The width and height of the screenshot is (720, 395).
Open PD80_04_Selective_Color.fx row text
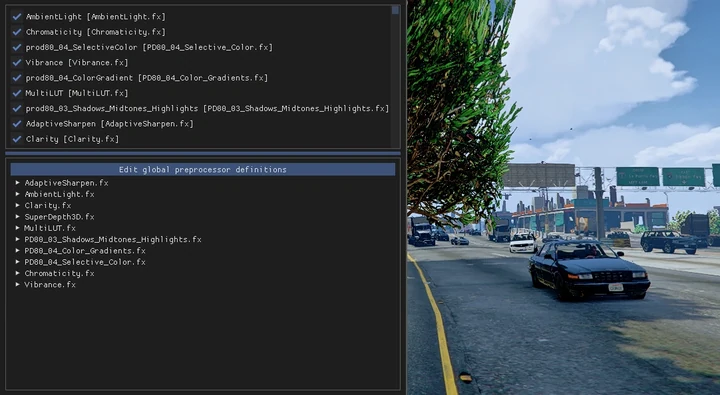(x=85, y=262)
